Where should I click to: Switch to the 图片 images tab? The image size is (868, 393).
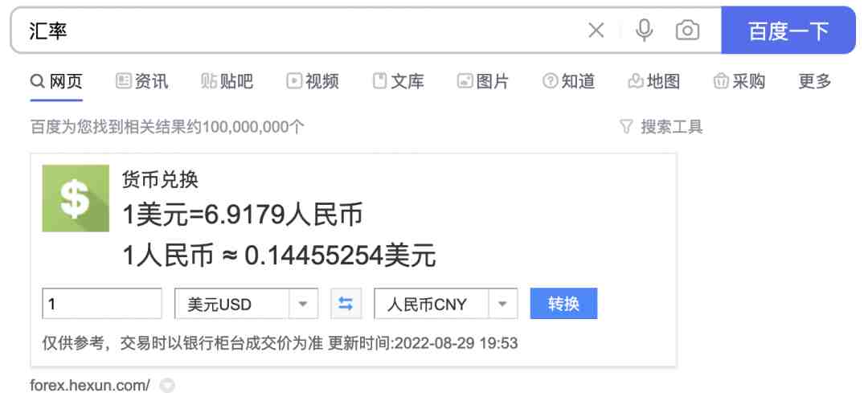coord(483,81)
